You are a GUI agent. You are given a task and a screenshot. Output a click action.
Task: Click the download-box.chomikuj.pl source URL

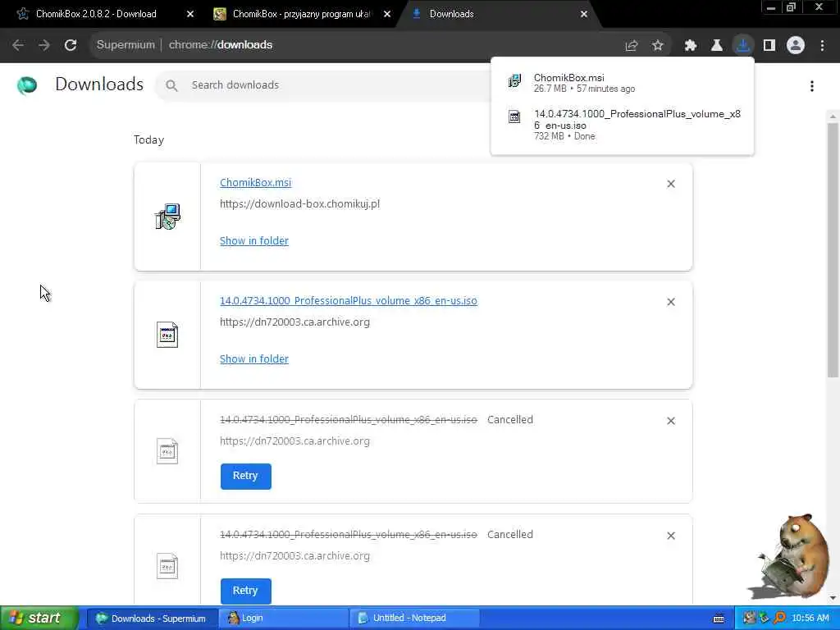(x=300, y=204)
